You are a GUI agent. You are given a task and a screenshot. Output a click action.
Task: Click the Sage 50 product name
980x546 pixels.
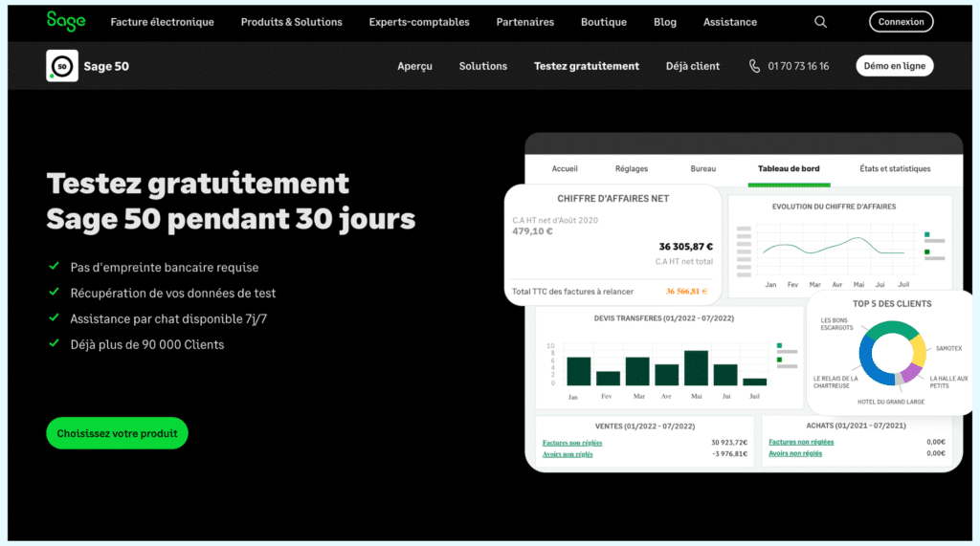click(x=106, y=66)
